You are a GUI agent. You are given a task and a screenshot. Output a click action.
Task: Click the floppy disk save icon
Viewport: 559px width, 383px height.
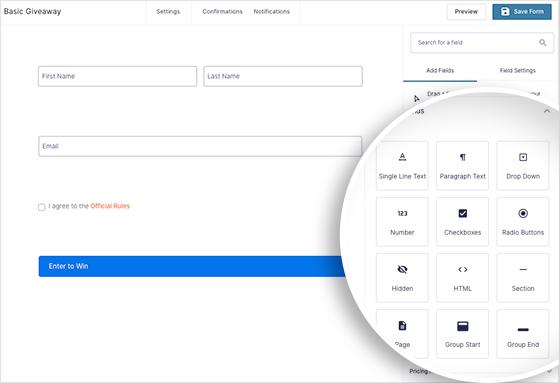(505, 11)
